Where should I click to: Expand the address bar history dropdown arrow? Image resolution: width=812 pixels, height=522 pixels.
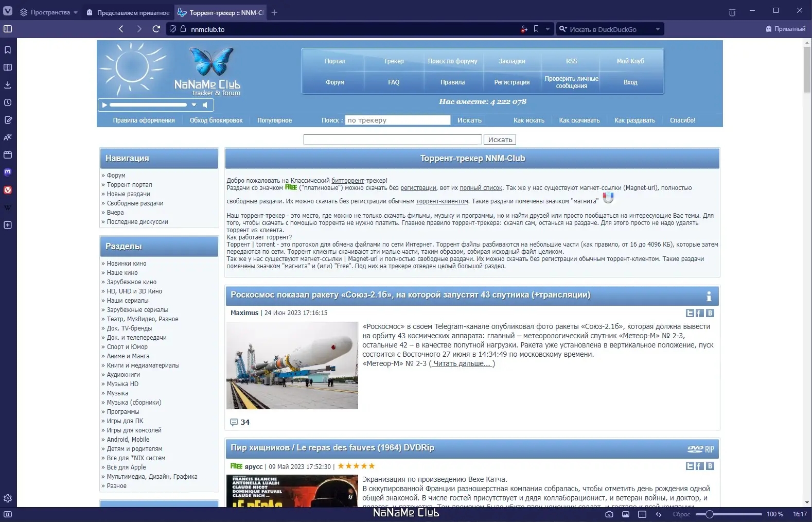point(548,29)
